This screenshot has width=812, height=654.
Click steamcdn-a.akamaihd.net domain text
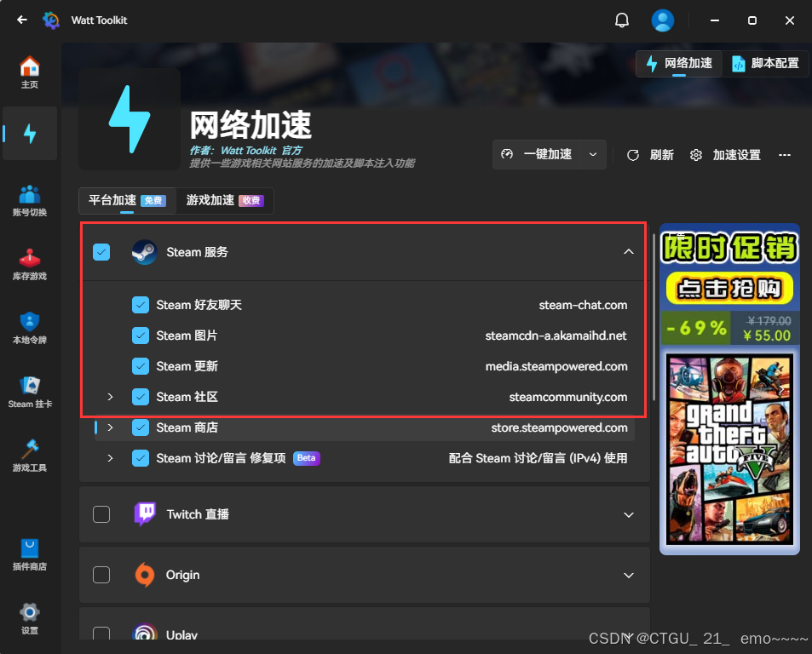pos(556,336)
